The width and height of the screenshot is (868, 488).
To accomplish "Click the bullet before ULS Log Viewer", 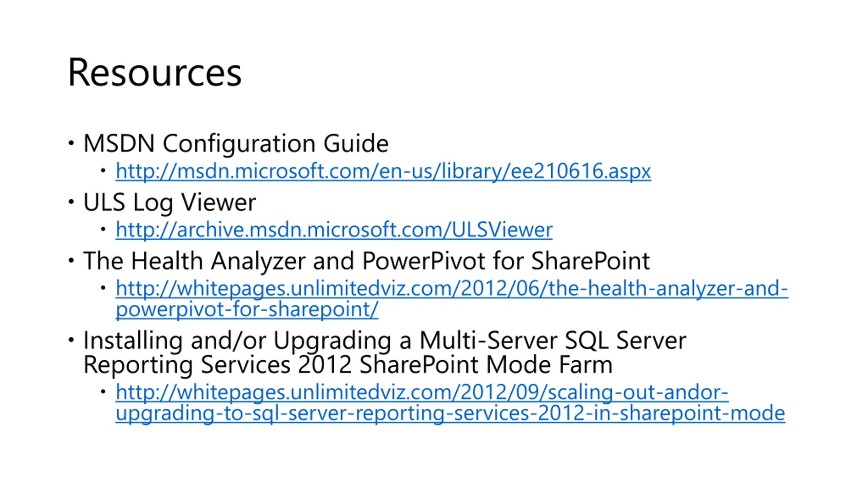I will (x=71, y=202).
